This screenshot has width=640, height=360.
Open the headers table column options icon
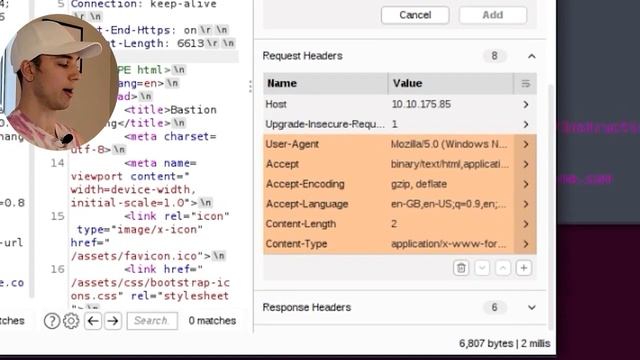pyautogui.click(x=525, y=84)
